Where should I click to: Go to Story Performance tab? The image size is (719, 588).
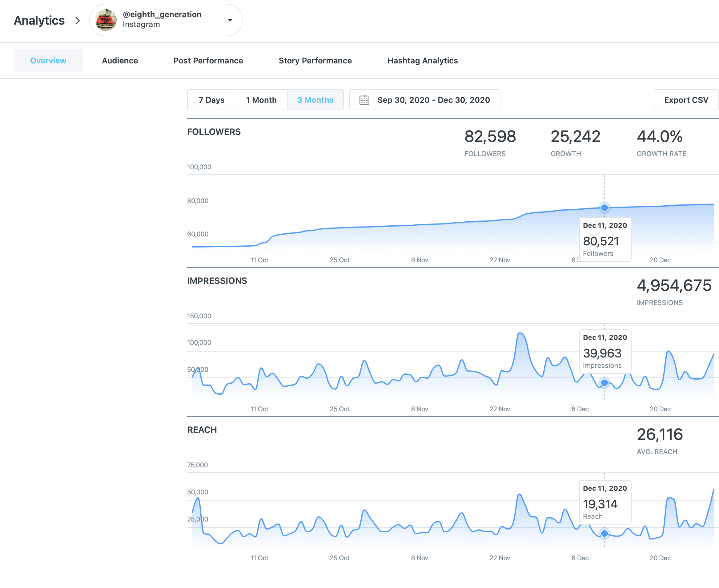point(315,61)
